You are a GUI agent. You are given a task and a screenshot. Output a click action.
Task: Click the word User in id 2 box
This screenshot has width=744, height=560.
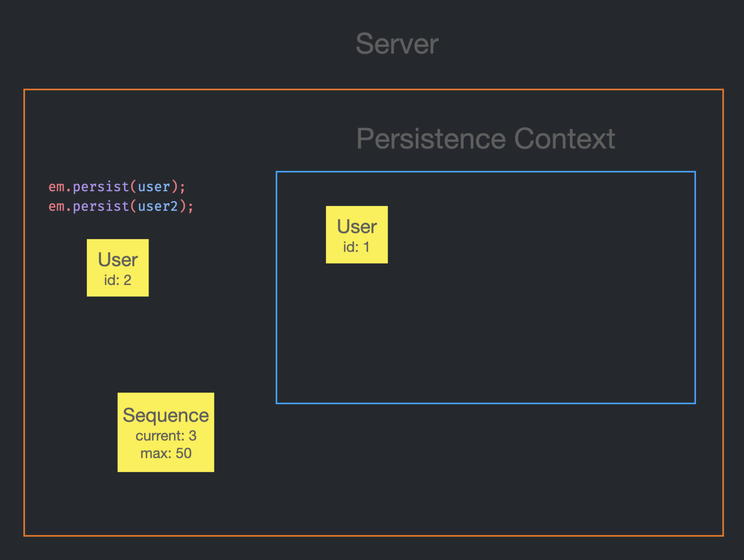pos(118,260)
